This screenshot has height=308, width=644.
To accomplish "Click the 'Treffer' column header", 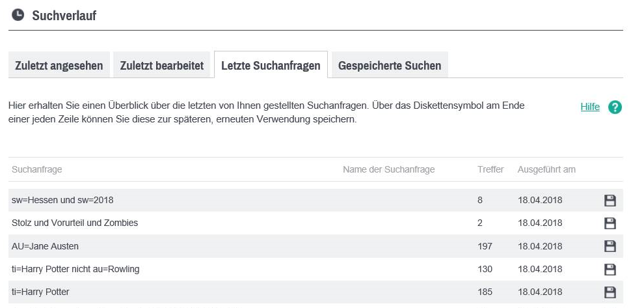I will (x=490, y=169).
